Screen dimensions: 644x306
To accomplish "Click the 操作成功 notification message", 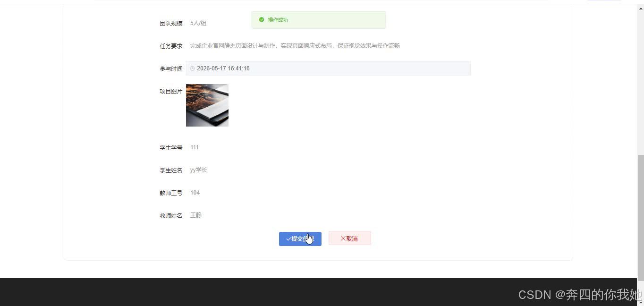I will pyautogui.click(x=319, y=20).
